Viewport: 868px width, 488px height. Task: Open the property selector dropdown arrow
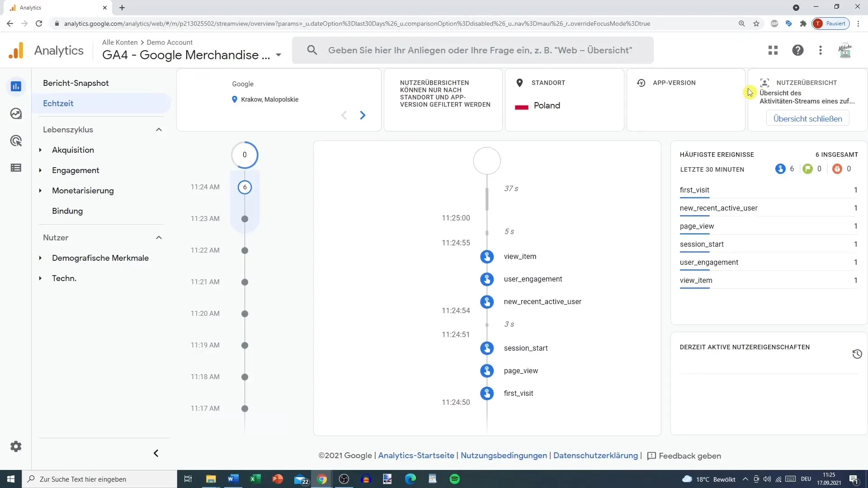click(x=278, y=55)
